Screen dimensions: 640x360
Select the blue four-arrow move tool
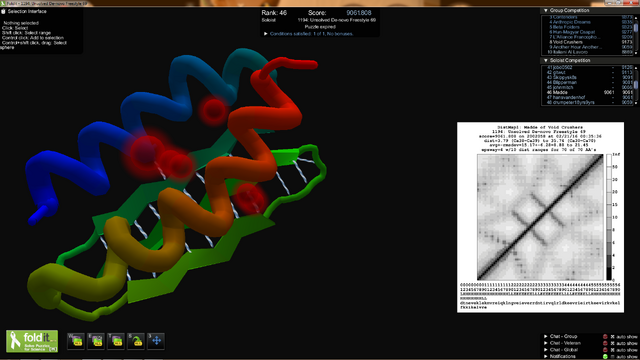pyautogui.click(x=156, y=341)
